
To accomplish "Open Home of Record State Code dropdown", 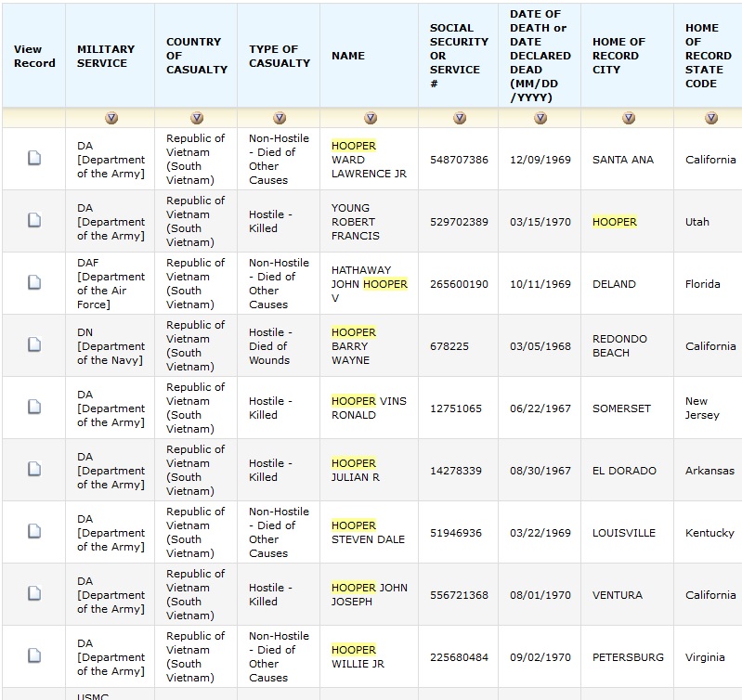I will tap(711, 119).
